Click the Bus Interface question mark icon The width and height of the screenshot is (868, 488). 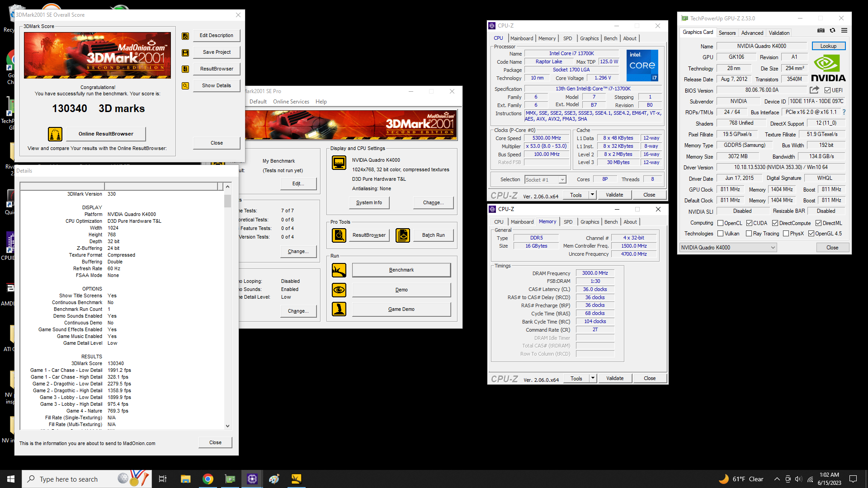tap(844, 112)
